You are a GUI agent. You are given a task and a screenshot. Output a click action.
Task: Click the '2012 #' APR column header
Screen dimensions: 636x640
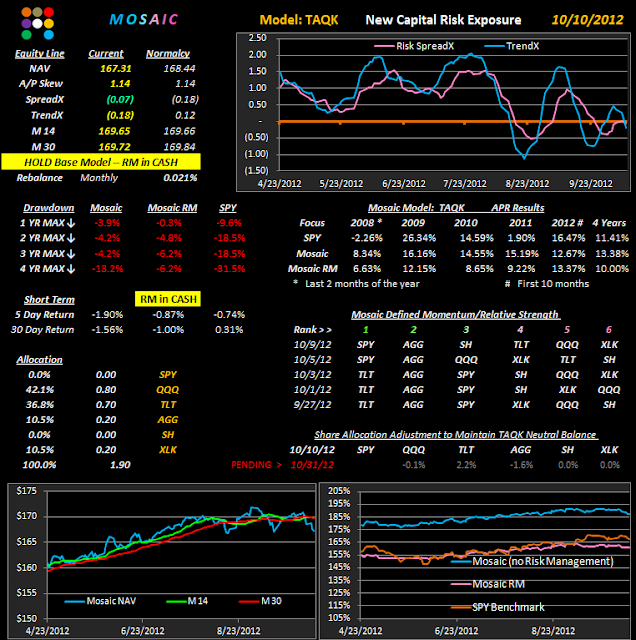point(567,223)
